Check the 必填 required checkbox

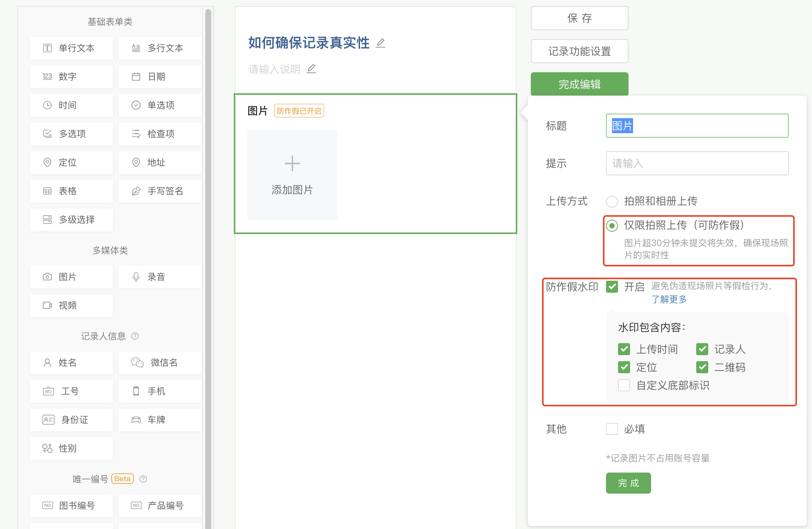[612, 429]
